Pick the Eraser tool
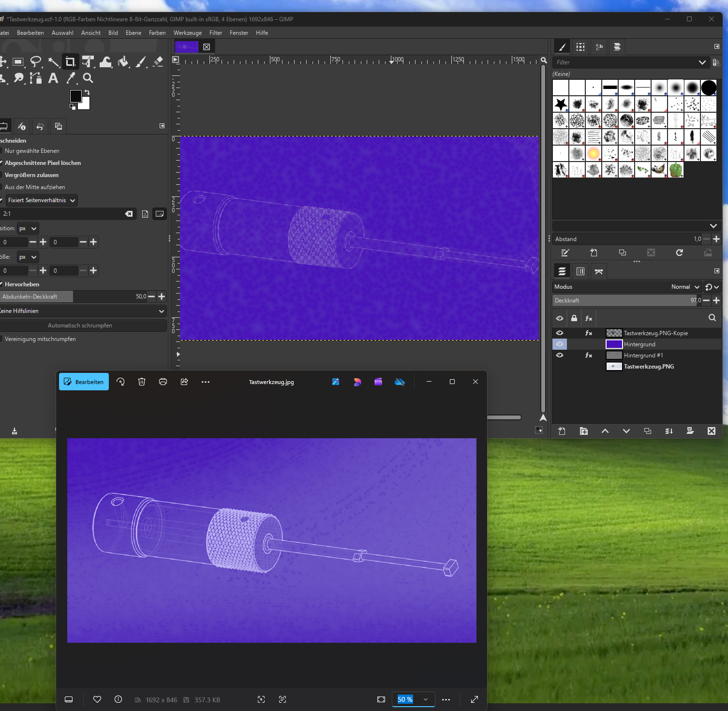 (x=158, y=62)
